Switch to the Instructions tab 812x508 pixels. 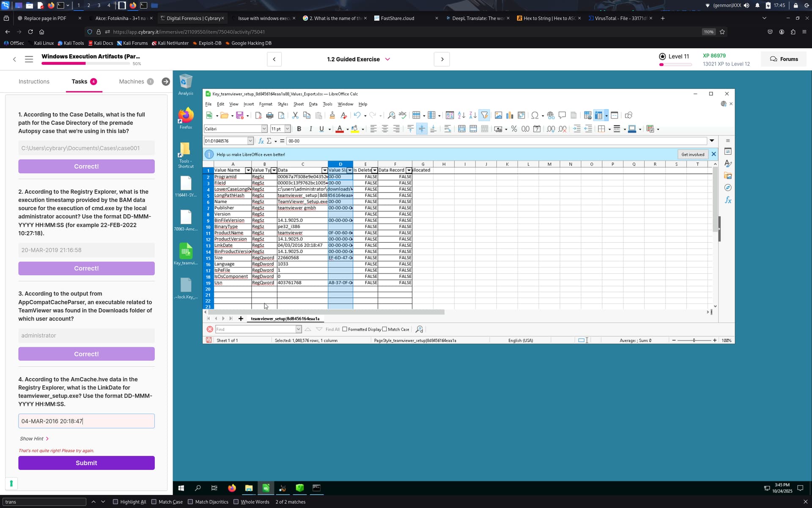(34, 81)
